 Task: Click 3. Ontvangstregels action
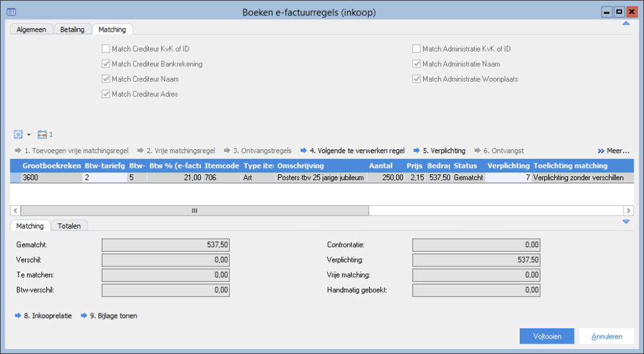tap(258, 151)
